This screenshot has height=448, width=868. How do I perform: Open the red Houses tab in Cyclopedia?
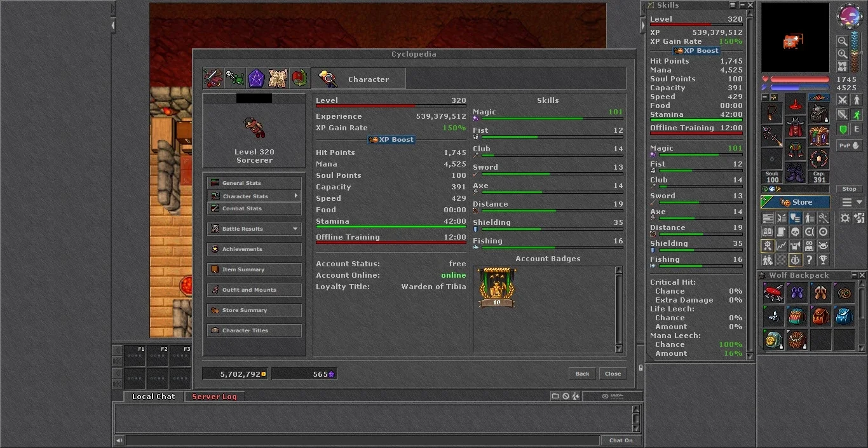299,78
